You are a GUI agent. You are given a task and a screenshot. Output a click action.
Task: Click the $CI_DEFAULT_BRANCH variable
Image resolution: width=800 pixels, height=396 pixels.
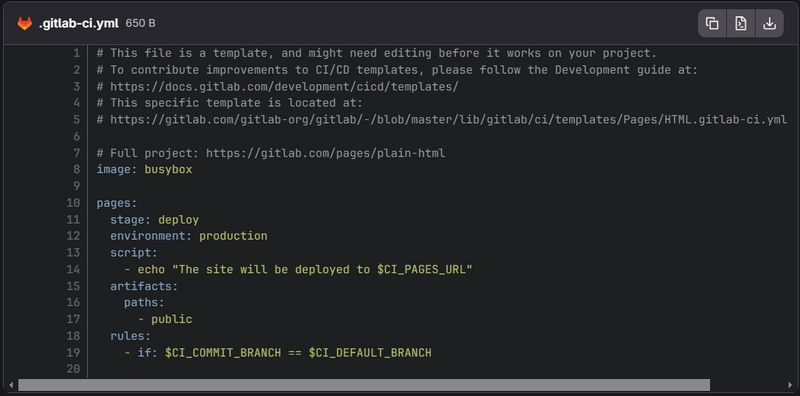pyautogui.click(x=370, y=353)
